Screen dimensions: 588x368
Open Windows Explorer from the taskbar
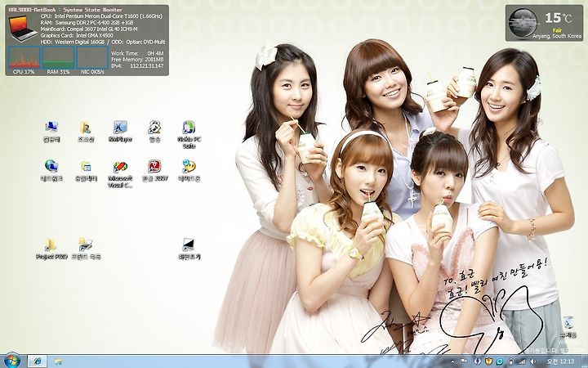[x=57, y=361]
